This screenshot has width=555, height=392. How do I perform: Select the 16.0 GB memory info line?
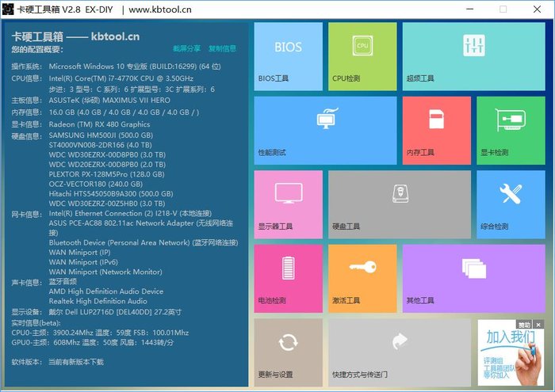tap(124, 112)
